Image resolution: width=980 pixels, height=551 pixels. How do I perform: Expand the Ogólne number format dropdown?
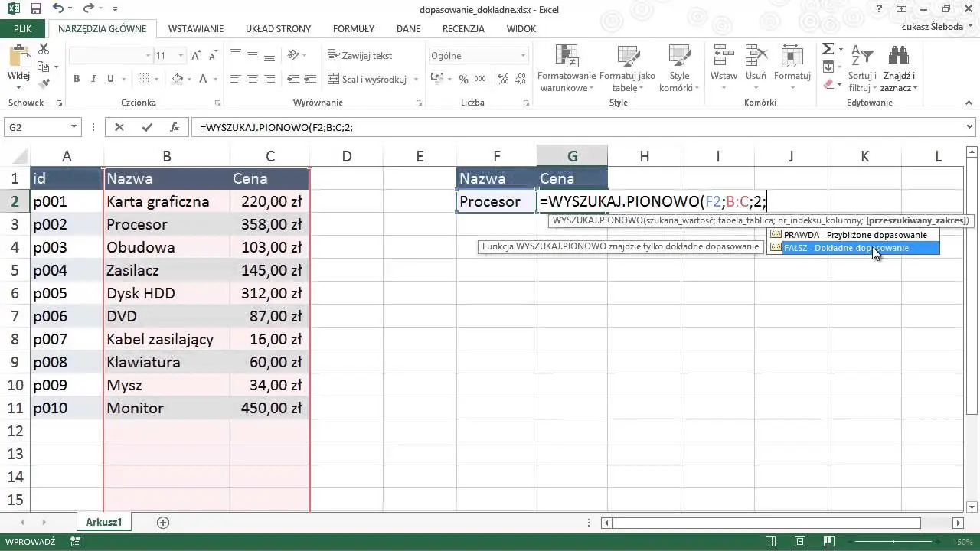[x=524, y=56]
